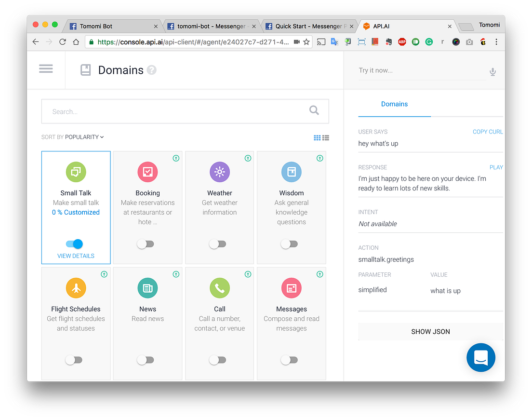The height and width of the screenshot is (420, 532).
Task: Click the Messages domain icon
Action: pyautogui.click(x=291, y=288)
